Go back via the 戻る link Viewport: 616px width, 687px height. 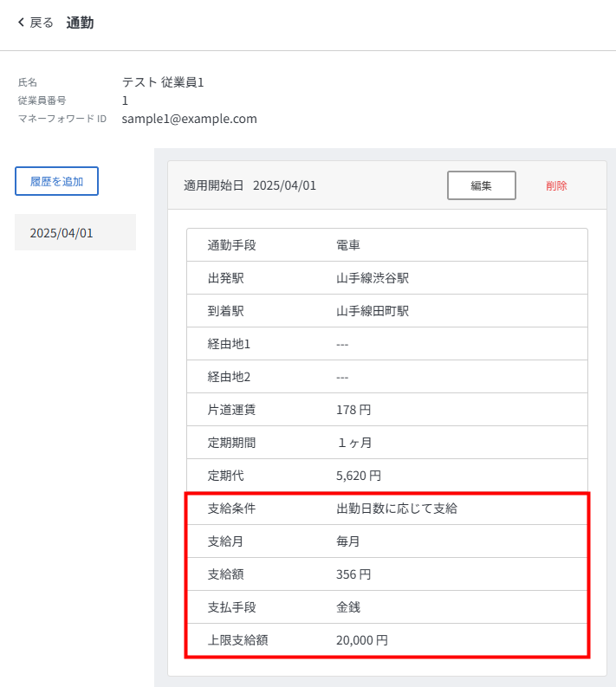click(x=41, y=23)
